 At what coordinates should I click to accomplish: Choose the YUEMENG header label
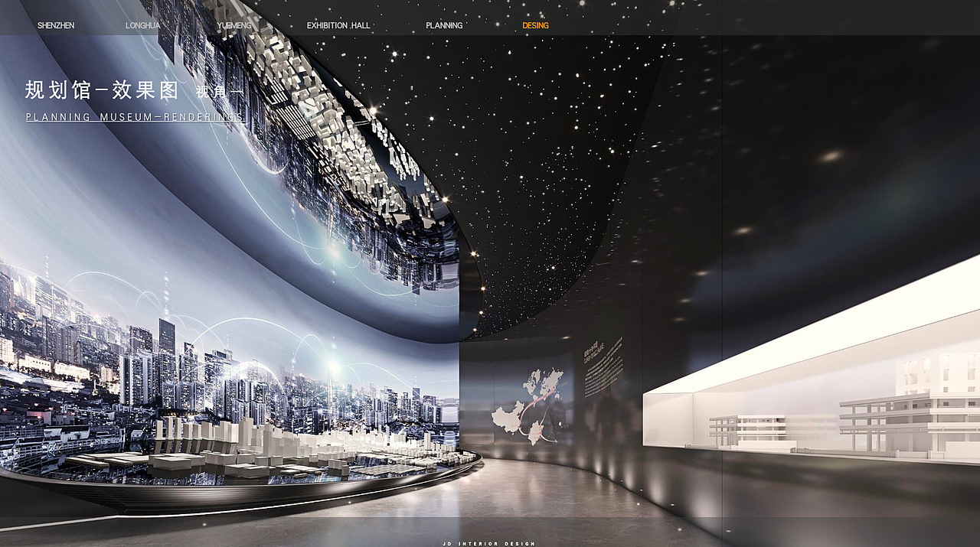[234, 25]
